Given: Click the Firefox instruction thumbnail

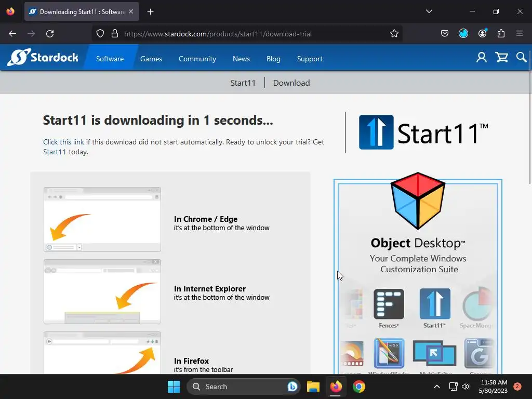Looking at the screenshot, I should 102,353.
